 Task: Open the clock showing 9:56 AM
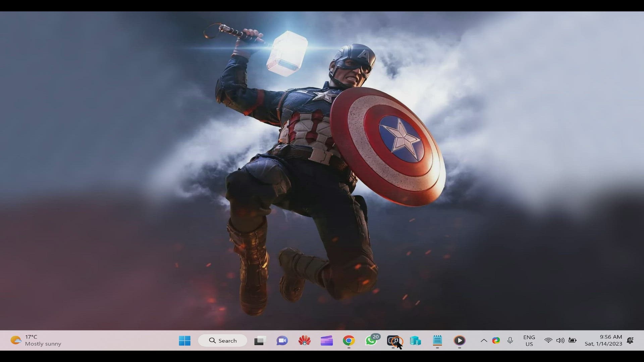click(603, 340)
